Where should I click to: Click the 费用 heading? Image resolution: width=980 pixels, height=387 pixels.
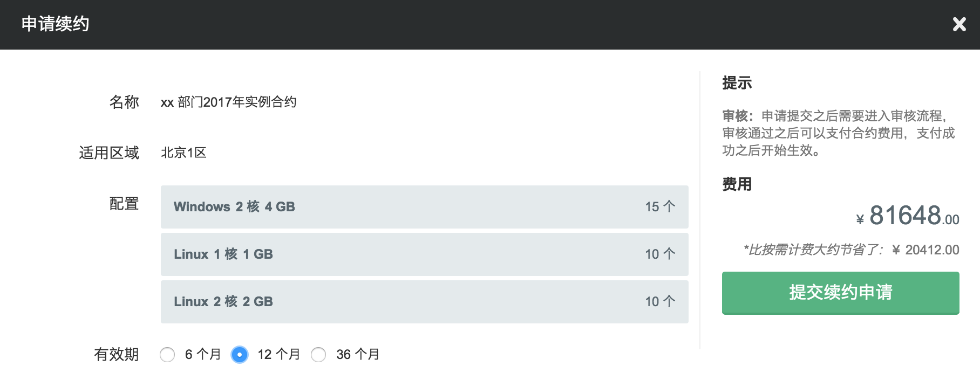737,184
